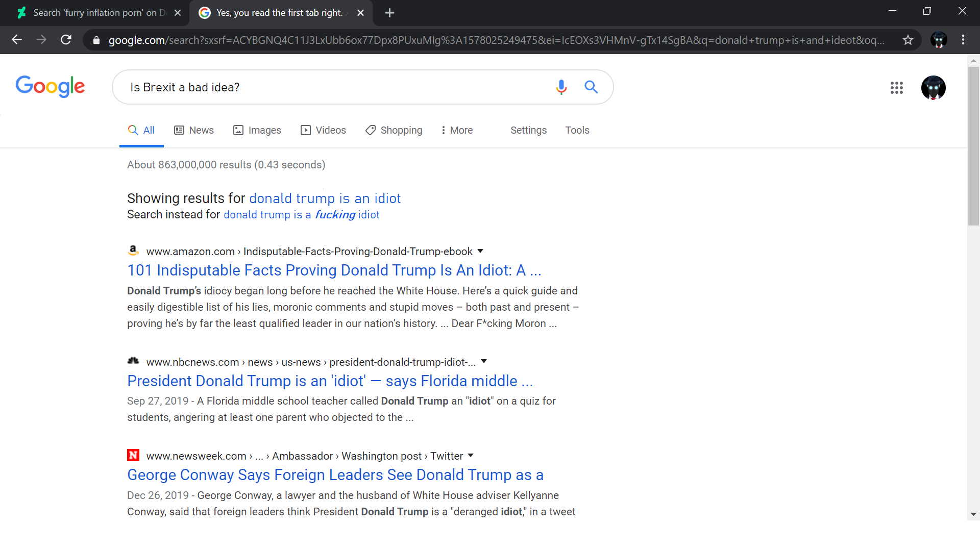Click the page's vertical scrollbar thumb
Image resolution: width=980 pixels, height=551 pixels.
pyautogui.click(x=973, y=145)
